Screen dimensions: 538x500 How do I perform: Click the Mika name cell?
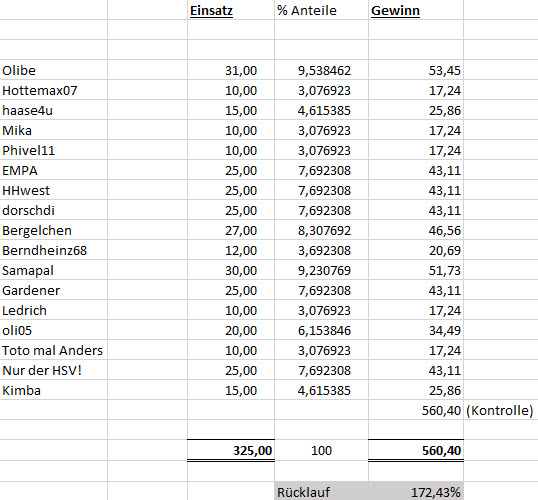(54, 130)
